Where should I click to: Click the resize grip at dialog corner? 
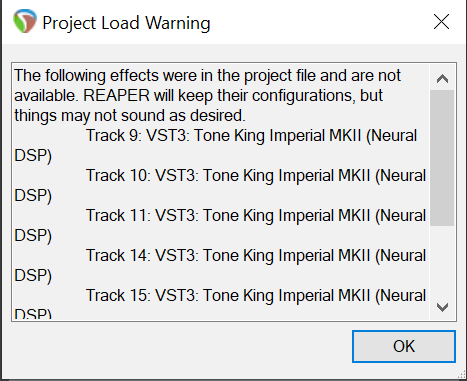462,376
